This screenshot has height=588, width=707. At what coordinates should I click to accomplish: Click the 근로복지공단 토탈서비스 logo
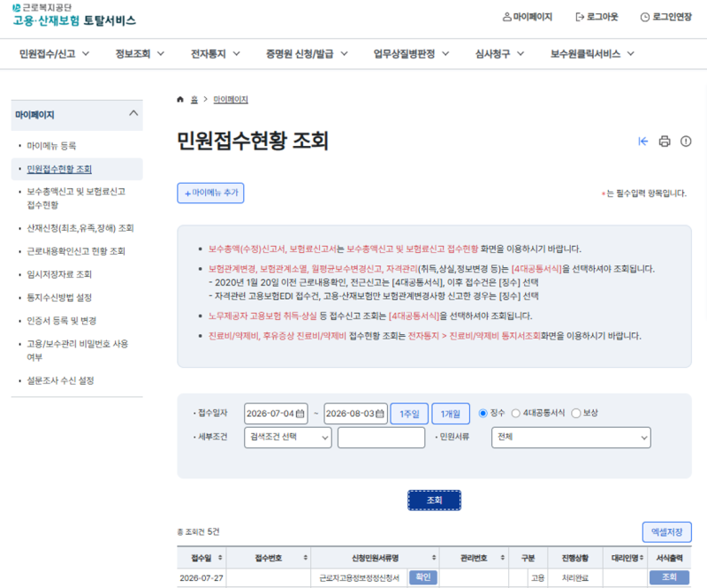click(x=74, y=15)
